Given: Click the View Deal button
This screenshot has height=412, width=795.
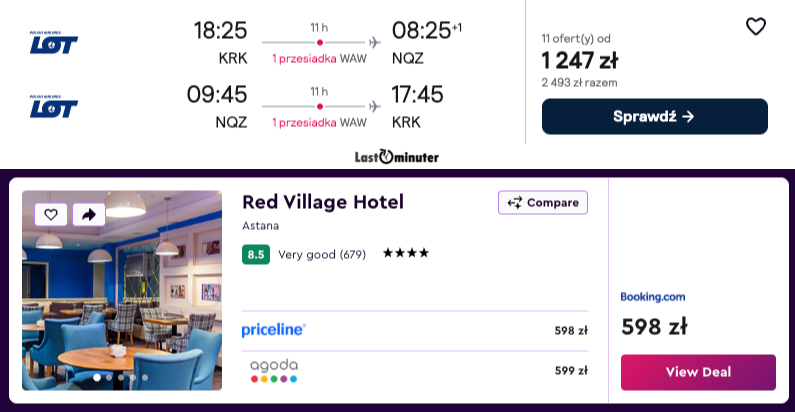Looking at the screenshot, I should (698, 372).
